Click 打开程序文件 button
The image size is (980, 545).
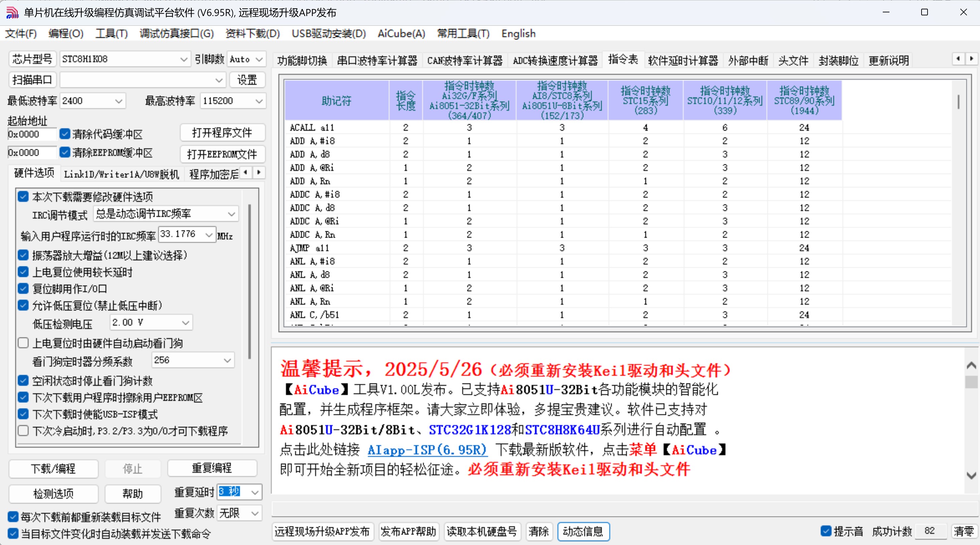222,133
